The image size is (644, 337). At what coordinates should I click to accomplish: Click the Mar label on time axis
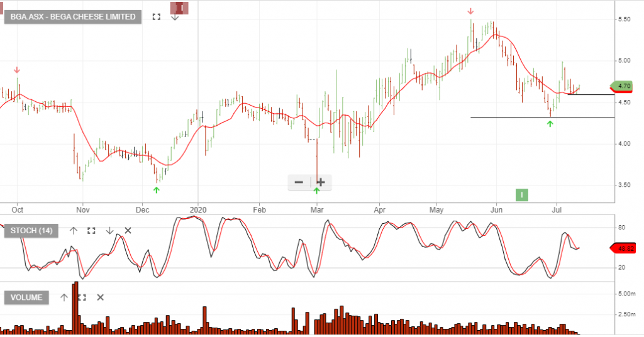317,210
